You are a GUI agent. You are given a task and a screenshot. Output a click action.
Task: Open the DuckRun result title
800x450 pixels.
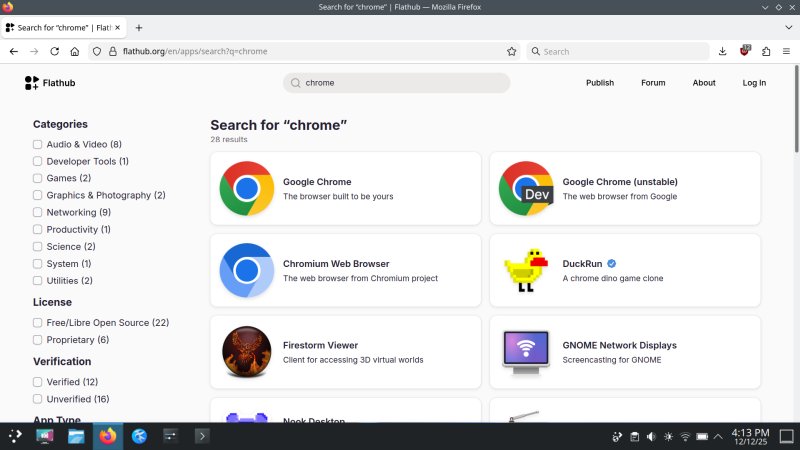pyautogui.click(x=582, y=264)
